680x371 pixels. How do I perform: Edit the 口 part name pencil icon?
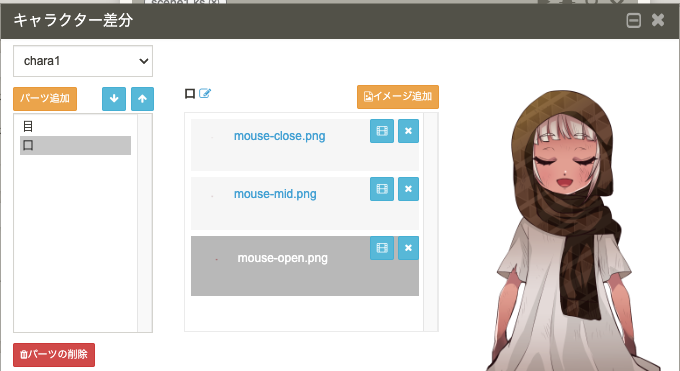tap(205, 93)
